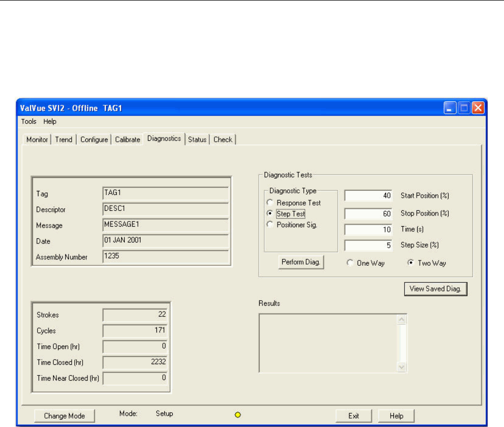
Task: Choose the Step Test diagnostic type
Action: click(270, 214)
